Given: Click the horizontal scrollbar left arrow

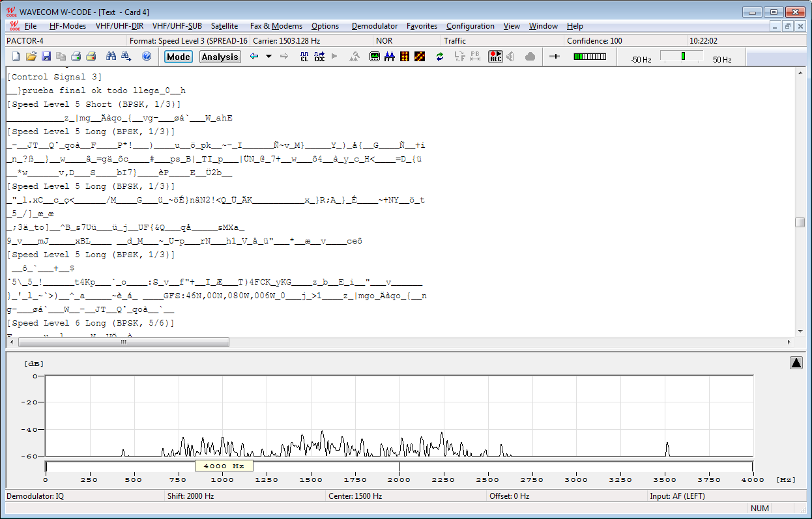Looking at the screenshot, I should click(x=11, y=342).
